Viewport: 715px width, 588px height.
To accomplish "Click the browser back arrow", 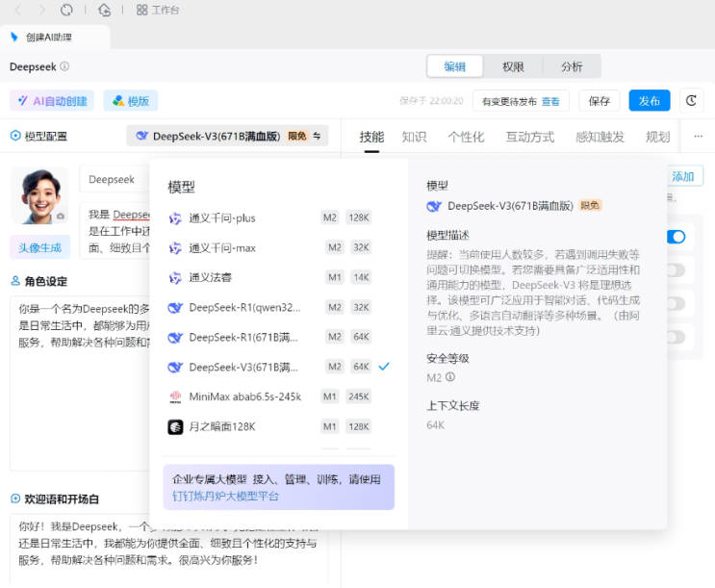I will coord(18,10).
